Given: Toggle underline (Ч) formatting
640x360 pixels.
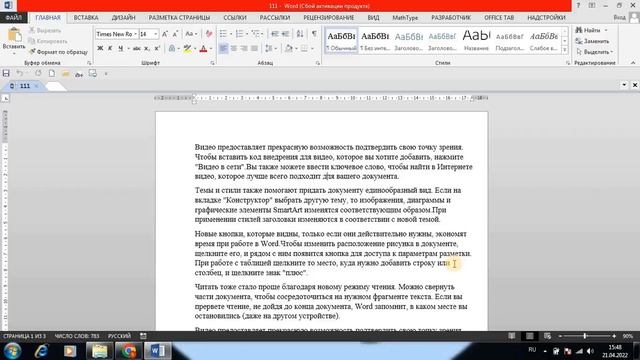Looking at the screenshot, I should coord(120,49).
